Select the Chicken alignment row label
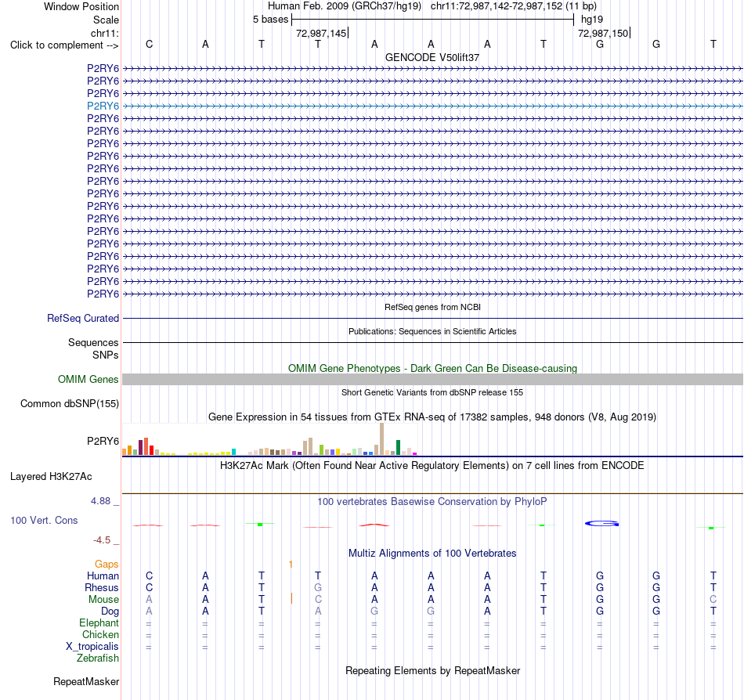 coord(100,634)
